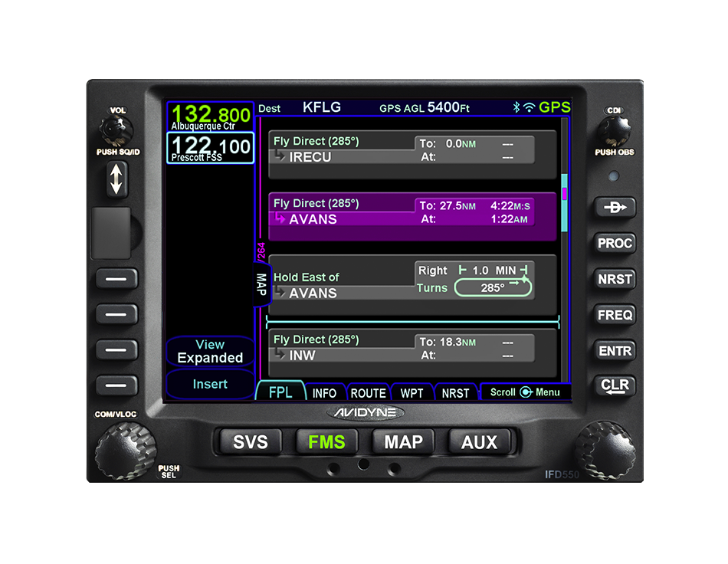The width and height of the screenshot is (728, 564).
Task: Click the Dest KFLG field
Action: (300, 108)
